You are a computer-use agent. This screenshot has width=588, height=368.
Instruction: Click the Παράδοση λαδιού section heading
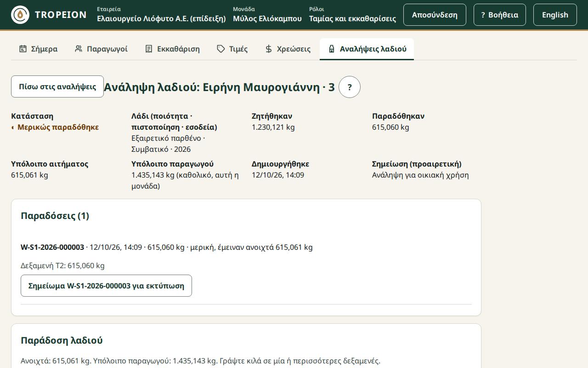(x=62, y=340)
